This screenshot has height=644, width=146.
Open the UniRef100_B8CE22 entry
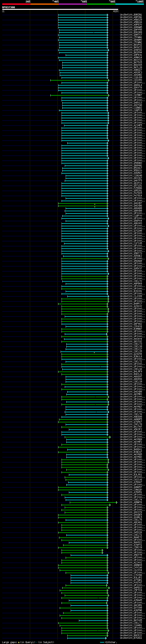click(131, 635)
